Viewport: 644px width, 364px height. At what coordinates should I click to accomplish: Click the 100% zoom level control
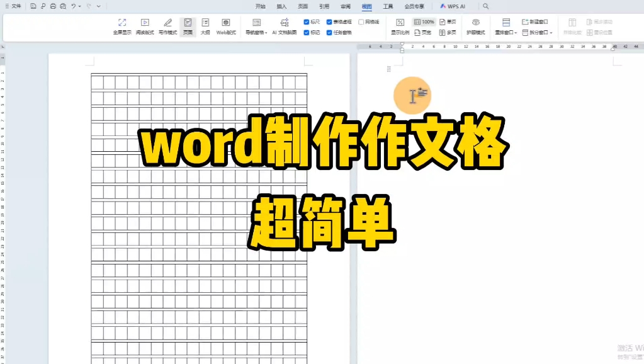pos(423,21)
